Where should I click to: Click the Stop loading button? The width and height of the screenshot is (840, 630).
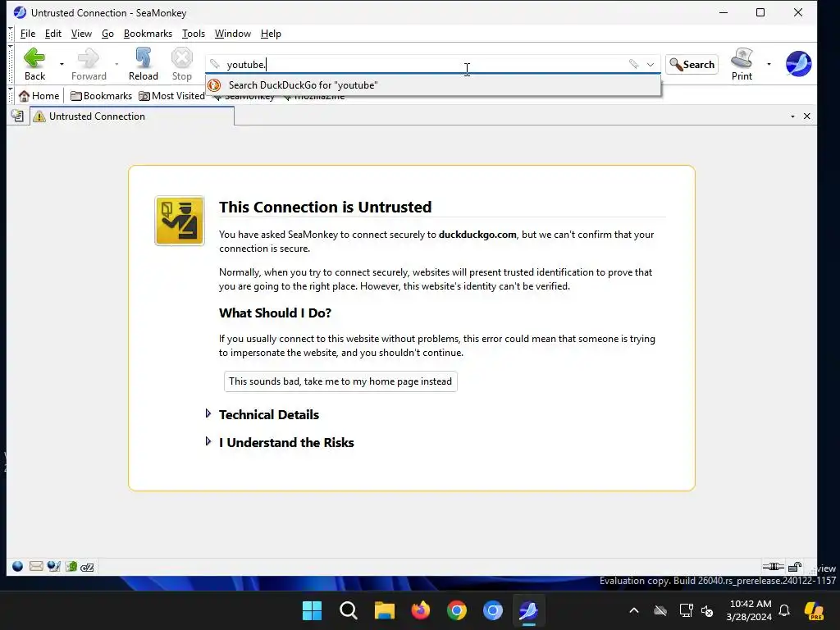pyautogui.click(x=181, y=64)
